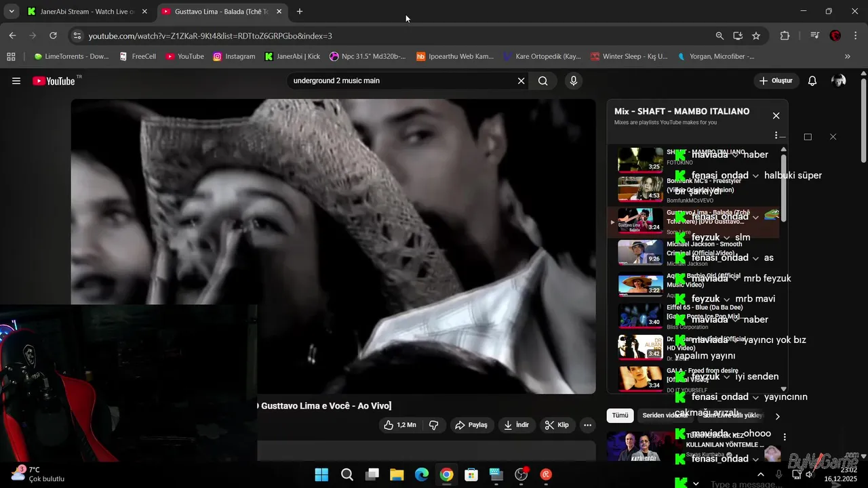Download video with İndir button
Image resolution: width=868 pixels, height=488 pixels.
[516, 425]
